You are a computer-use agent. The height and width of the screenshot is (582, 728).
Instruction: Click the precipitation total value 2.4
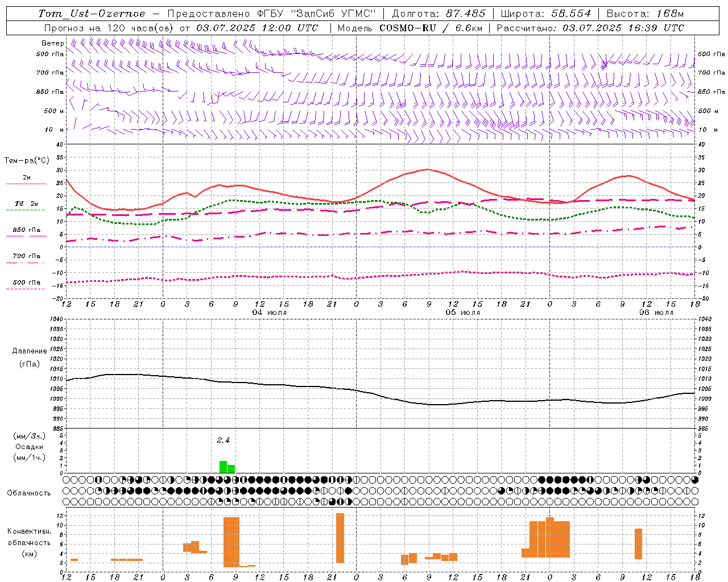[x=223, y=440]
